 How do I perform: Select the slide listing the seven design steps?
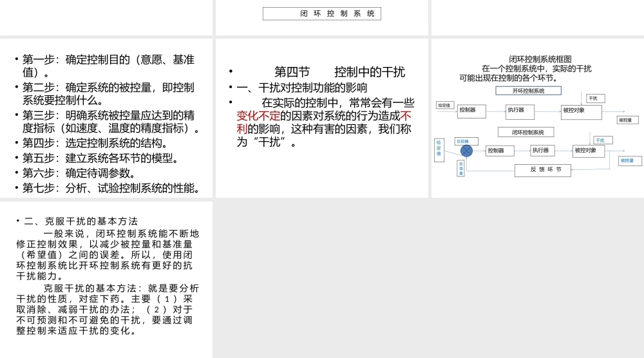click(x=106, y=118)
